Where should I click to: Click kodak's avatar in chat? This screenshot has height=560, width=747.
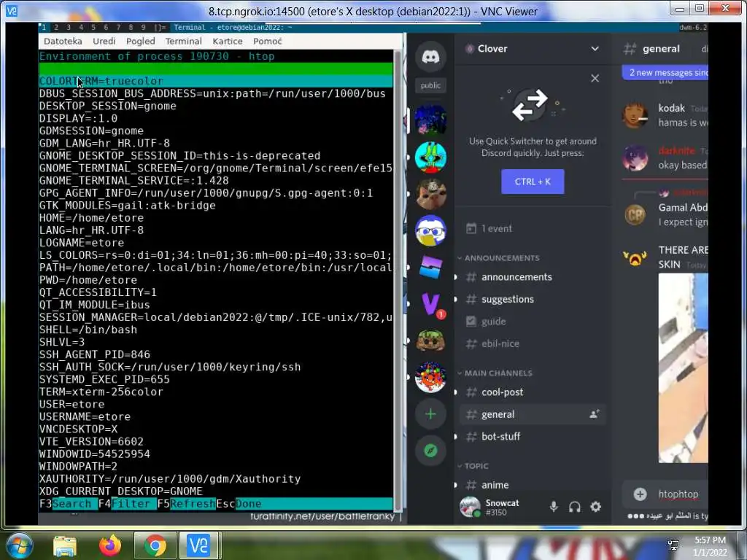pyautogui.click(x=635, y=114)
